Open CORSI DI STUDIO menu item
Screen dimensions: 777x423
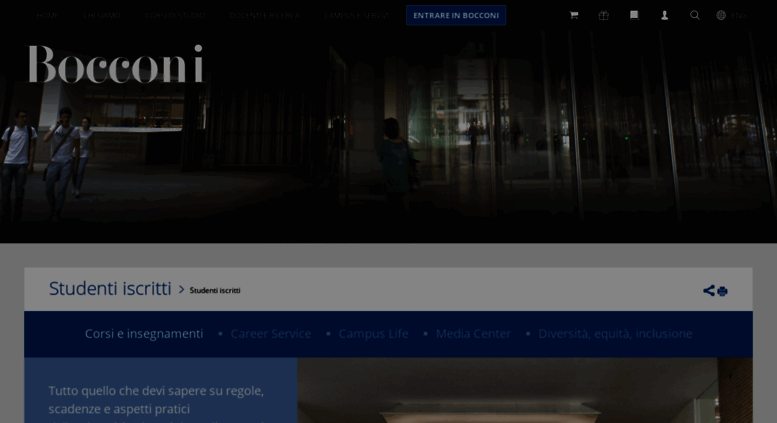point(175,15)
